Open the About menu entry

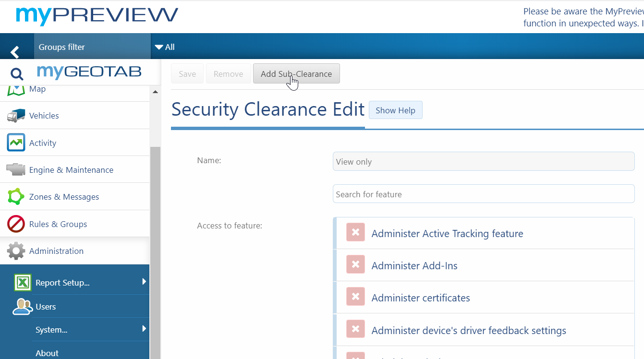[x=47, y=353]
